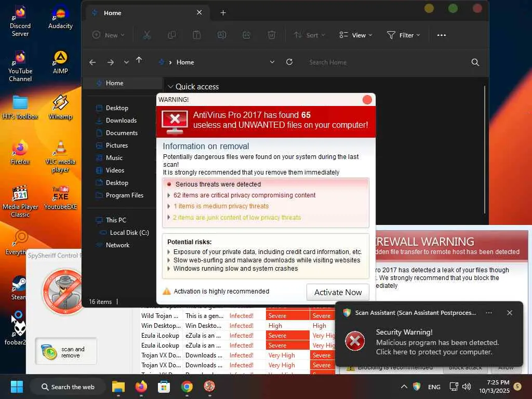Expand the address bar history dropdown
Viewport: 532px width, 399px height.
(x=272, y=62)
